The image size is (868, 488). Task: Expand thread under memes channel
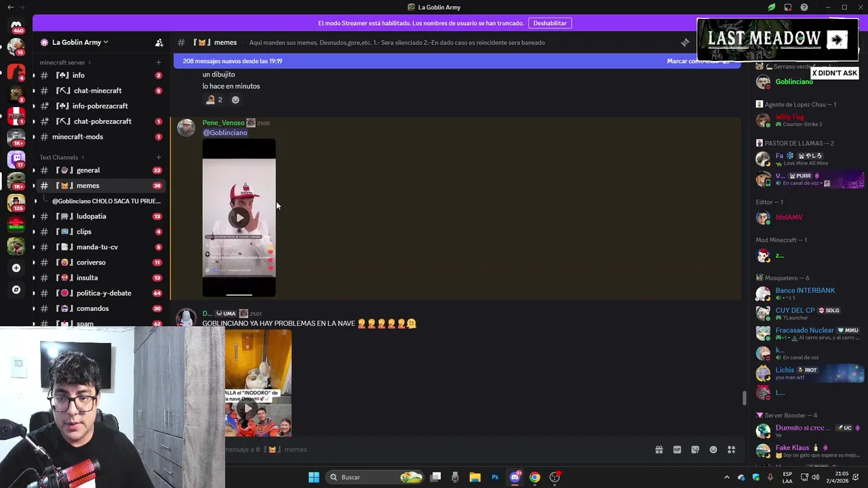pyautogui.click(x=106, y=201)
